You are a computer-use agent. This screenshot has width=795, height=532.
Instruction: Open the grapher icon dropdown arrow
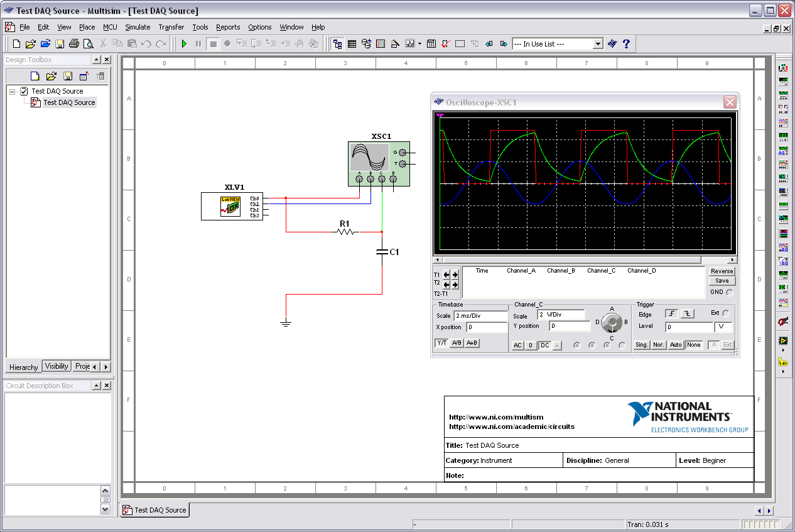pyautogui.click(x=420, y=44)
